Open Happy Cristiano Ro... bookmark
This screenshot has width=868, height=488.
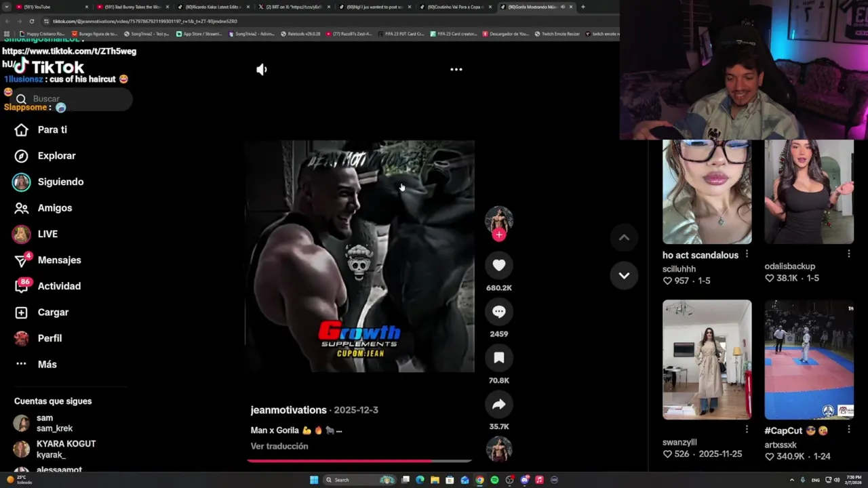(x=43, y=33)
